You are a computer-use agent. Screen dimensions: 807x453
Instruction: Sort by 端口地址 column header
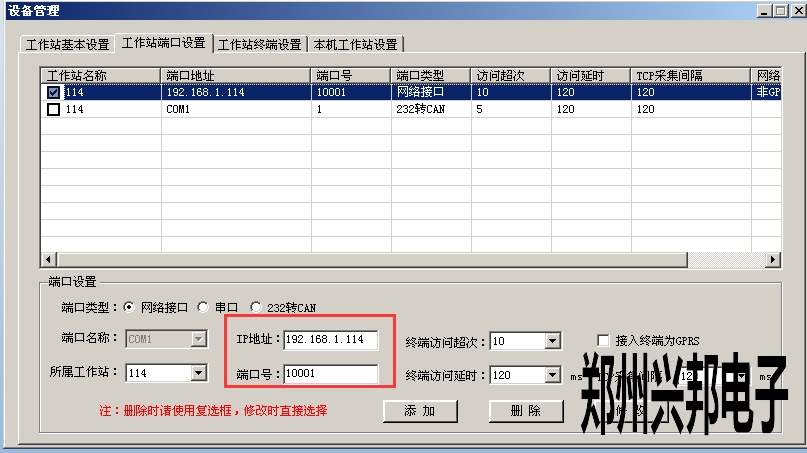(235, 76)
